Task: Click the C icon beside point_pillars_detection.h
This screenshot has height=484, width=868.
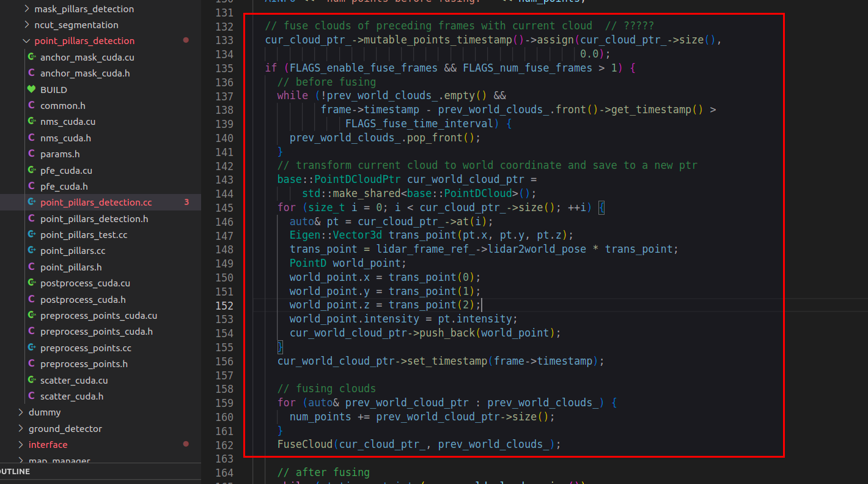Action: (32, 218)
